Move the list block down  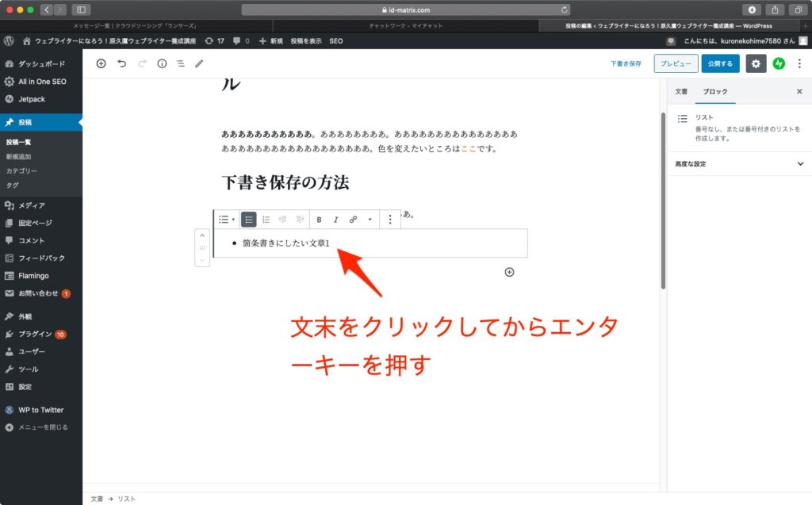(x=202, y=260)
